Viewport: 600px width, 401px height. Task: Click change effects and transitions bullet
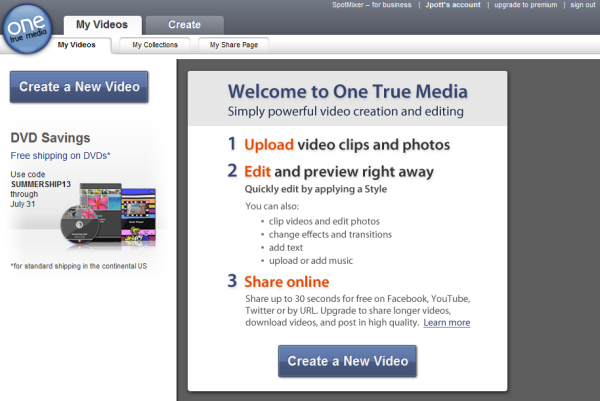(x=330, y=235)
